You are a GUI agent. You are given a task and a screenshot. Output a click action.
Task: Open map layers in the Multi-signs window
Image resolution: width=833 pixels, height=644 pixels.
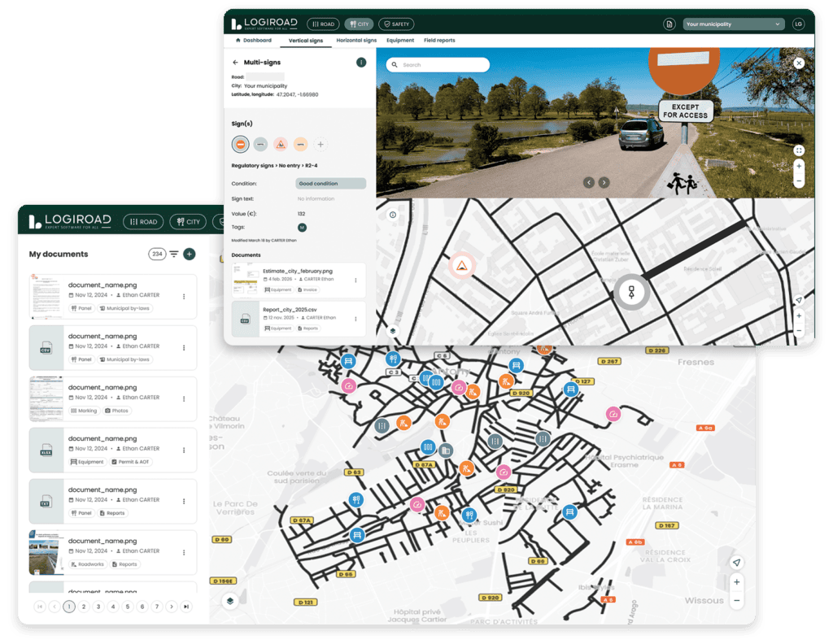point(393,330)
